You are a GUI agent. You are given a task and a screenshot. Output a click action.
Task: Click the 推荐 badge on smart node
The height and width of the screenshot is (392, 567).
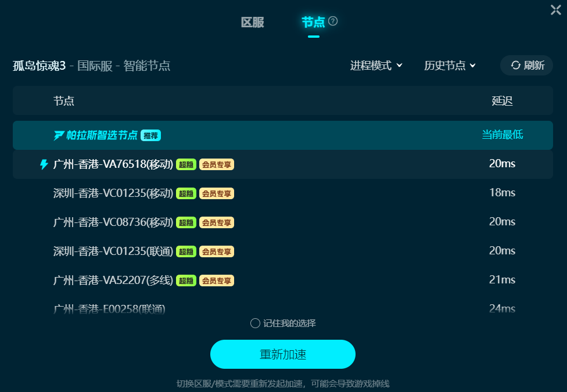point(151,136)
